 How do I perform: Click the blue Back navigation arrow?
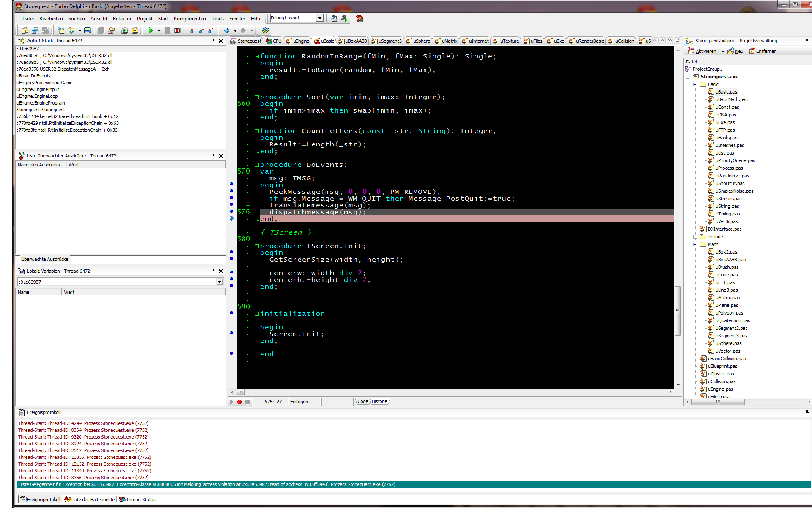point(227,30)
